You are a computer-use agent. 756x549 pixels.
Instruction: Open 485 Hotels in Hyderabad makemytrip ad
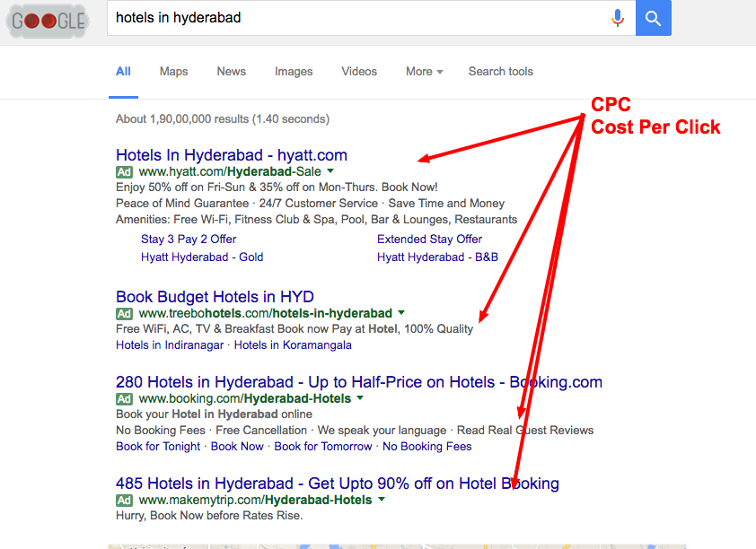[338, 483]
